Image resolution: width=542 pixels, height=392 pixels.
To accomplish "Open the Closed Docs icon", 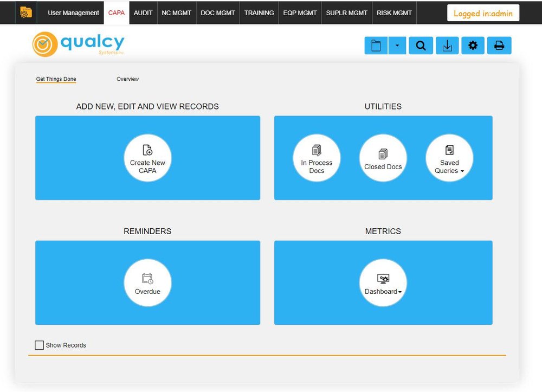I will tap(383, 157).
